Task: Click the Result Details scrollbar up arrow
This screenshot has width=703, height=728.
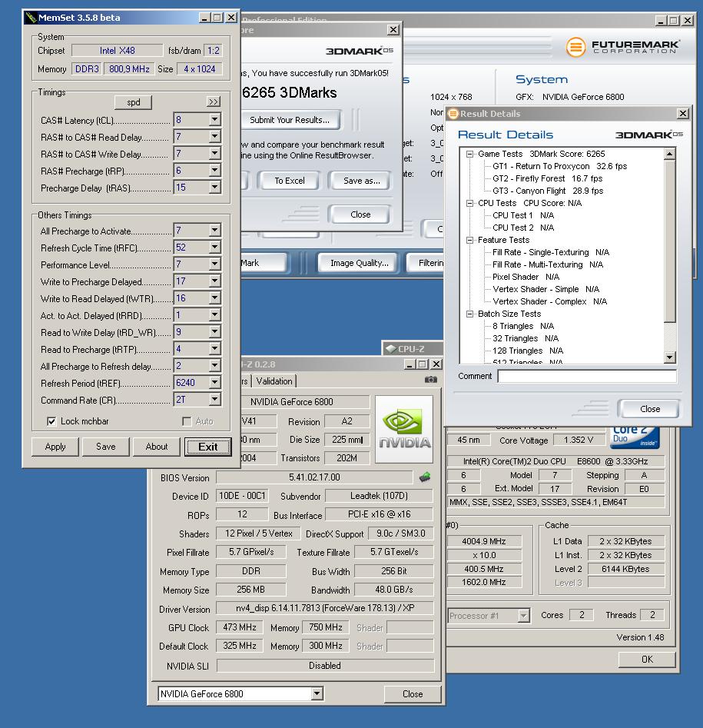Action: 670,154
